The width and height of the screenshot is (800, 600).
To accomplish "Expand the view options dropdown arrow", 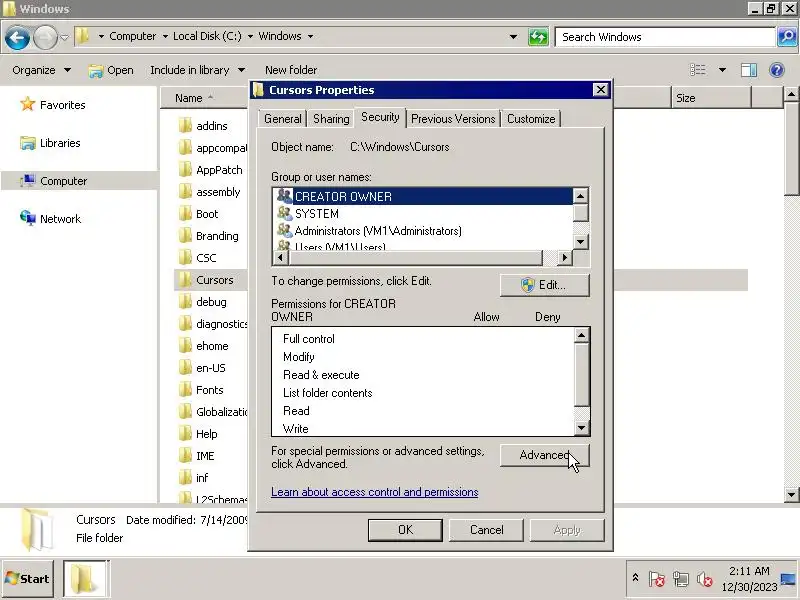I will tap(722, 70).
